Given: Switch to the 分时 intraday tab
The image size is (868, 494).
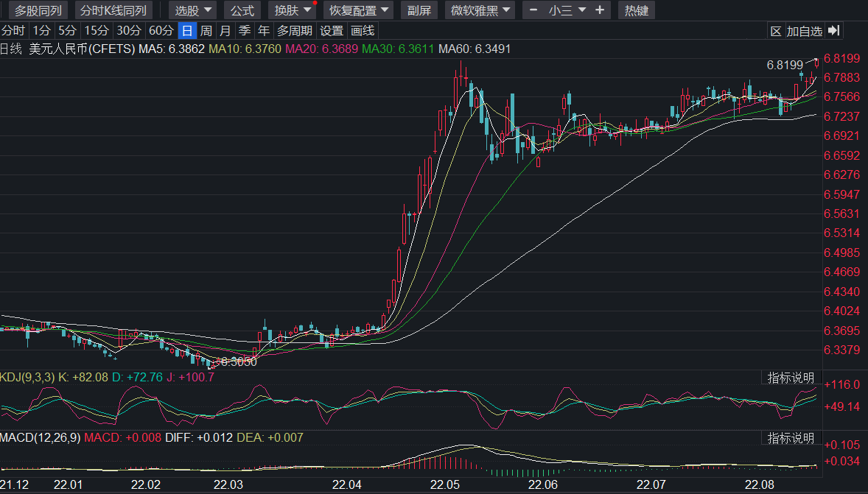Looking at the screenshot, I should click(x=13, y=31).
